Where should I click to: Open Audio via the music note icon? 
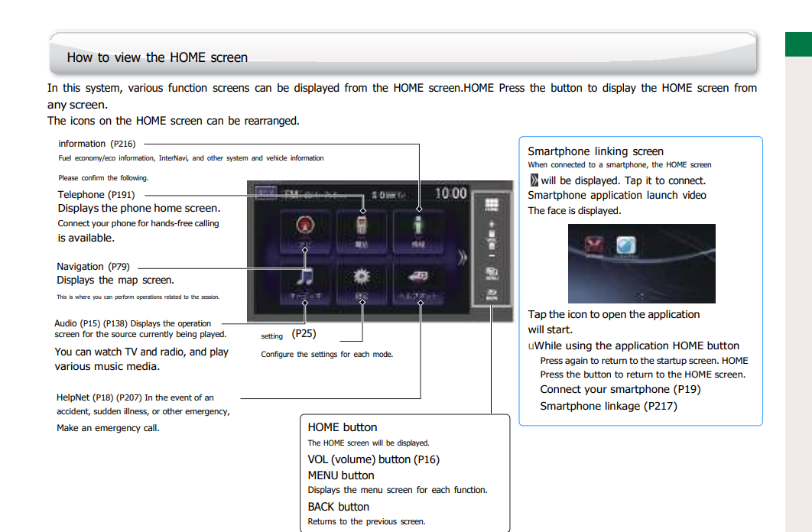tap(304, 278)
